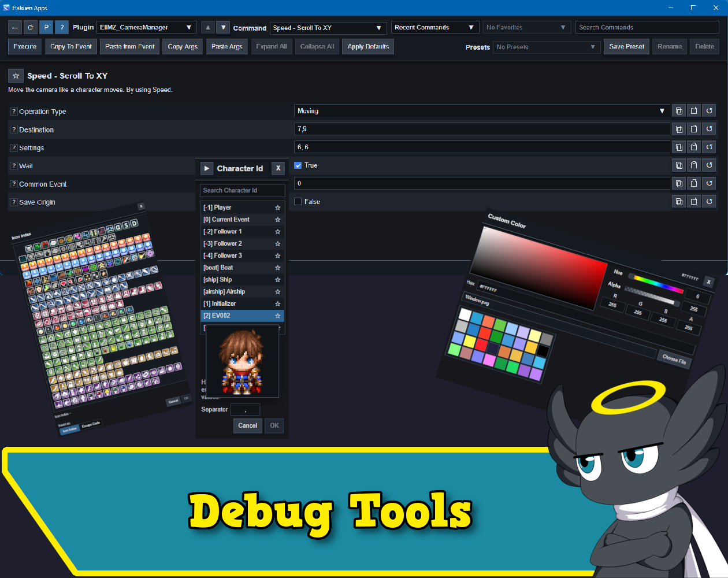Click the back arrow toolbar button
The width and height of the screenshot is (728, 578).
(15, 27)
